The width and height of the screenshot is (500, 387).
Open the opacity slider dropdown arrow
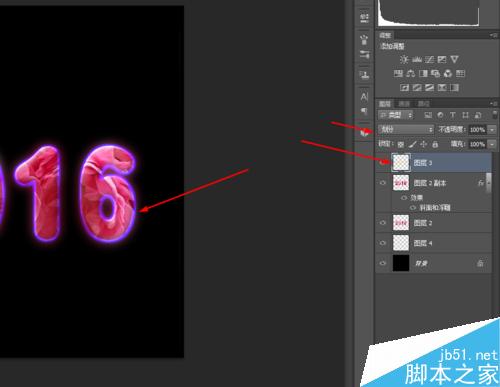[x=492, y=129]
